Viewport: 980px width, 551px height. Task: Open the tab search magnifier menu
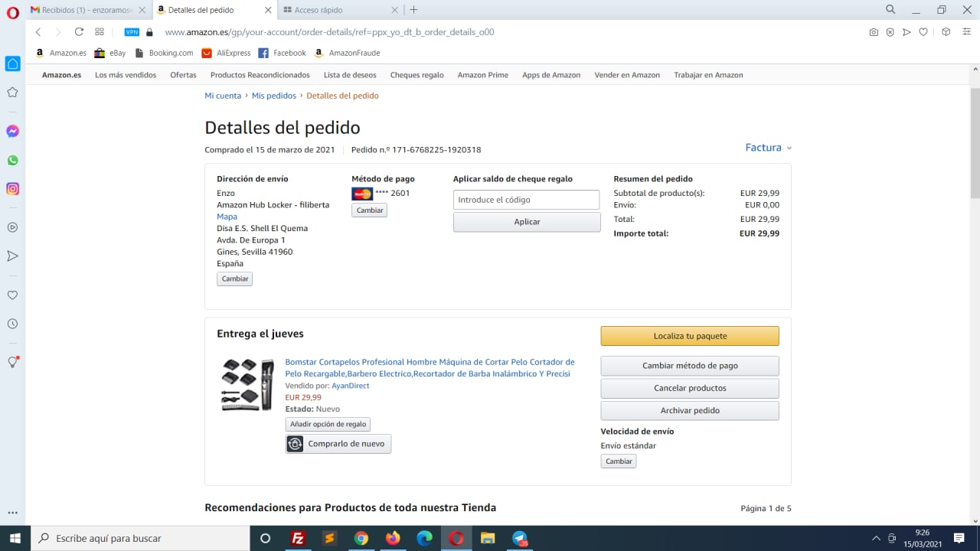[890, 10]
